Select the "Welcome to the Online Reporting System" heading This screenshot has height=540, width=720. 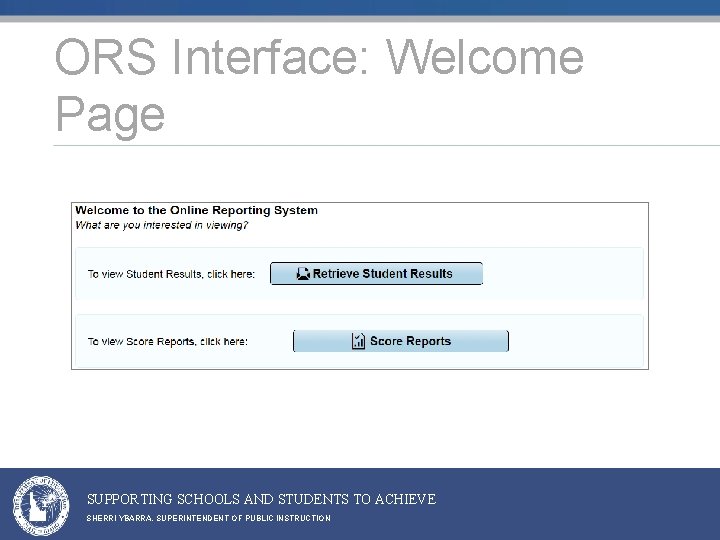[197, 210]
